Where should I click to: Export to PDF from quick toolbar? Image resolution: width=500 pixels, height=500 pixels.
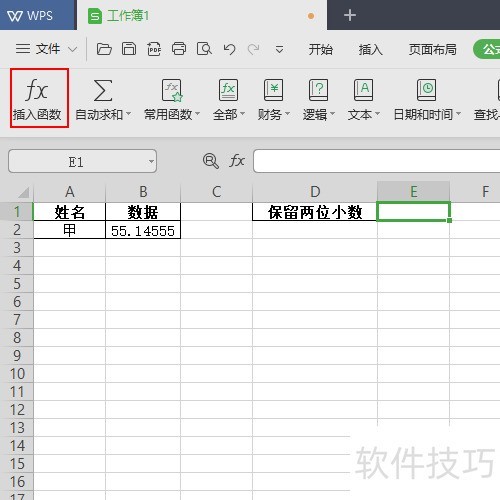pos(154,49)
